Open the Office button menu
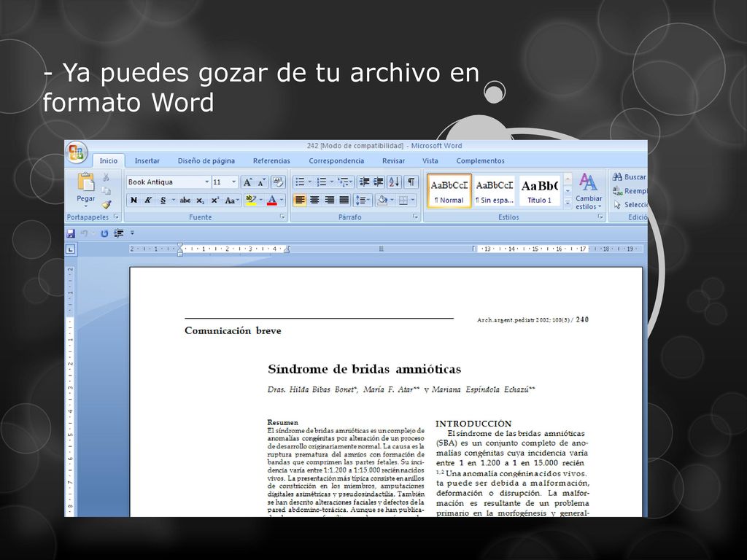This screenshot has height=560, width=747. coord(76,153)
